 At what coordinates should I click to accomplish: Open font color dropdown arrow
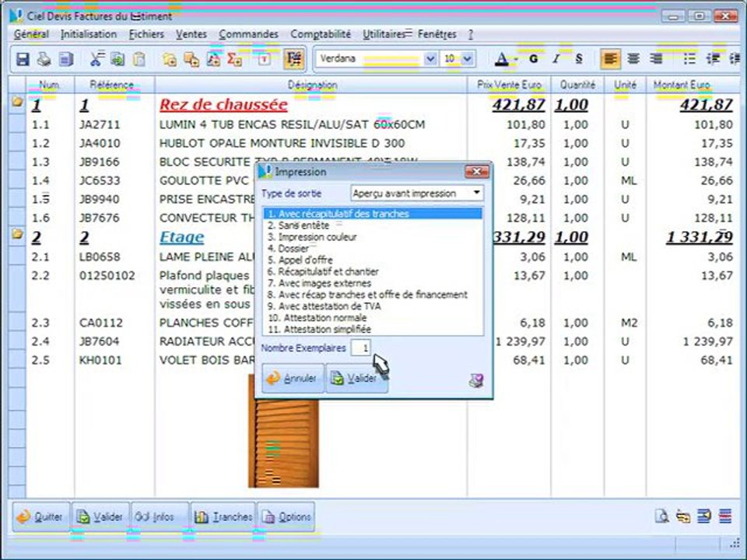pyautogui.click(x=516, y=60)
